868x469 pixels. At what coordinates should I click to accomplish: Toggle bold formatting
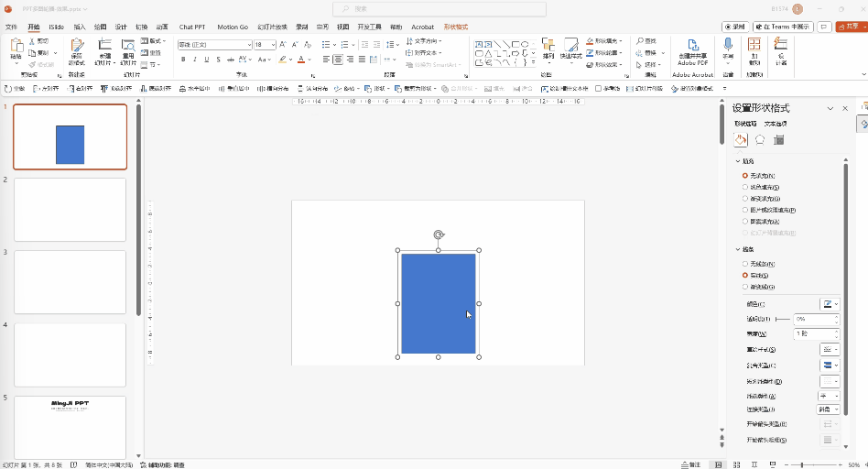(183, 60)
